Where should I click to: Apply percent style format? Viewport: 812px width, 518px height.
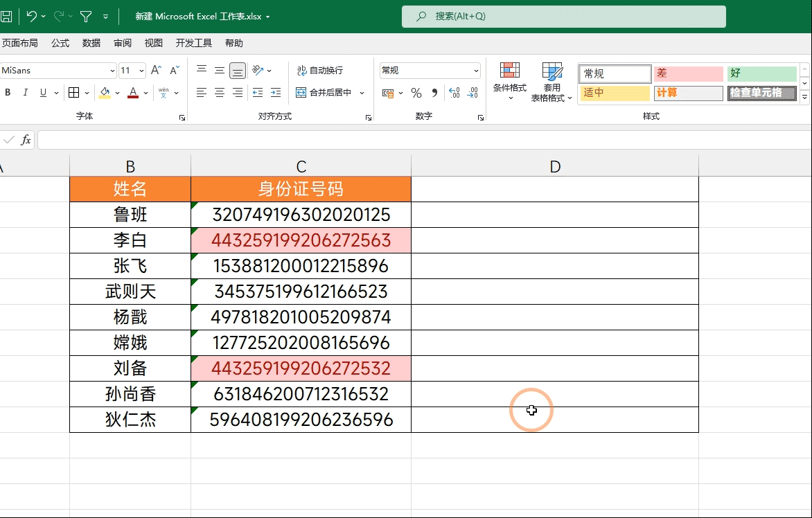[416, 93]
